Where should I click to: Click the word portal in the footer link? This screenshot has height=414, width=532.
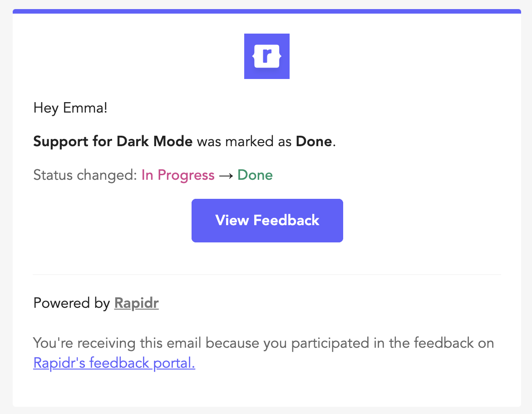click(174, 363)
